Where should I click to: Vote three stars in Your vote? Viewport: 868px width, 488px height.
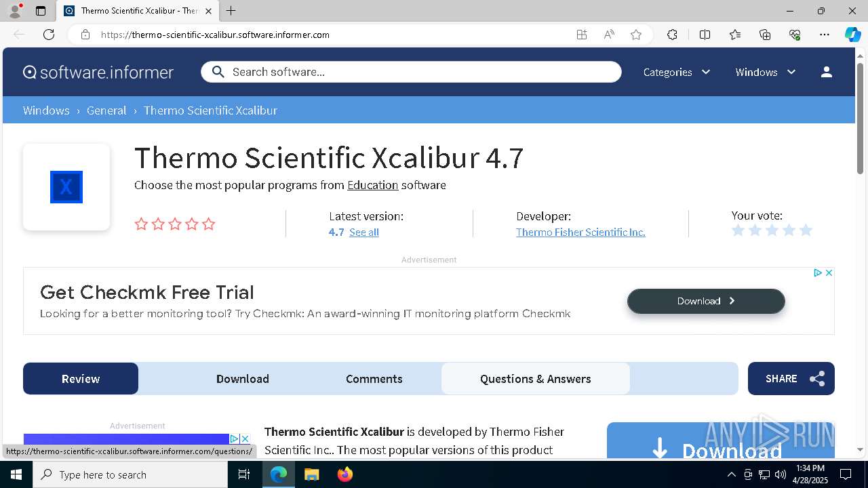(x=772, y=230)
